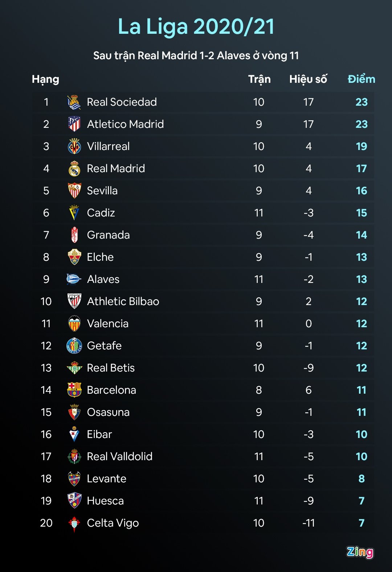Click the Real Madrid club crest

click(x=74, y=169)
